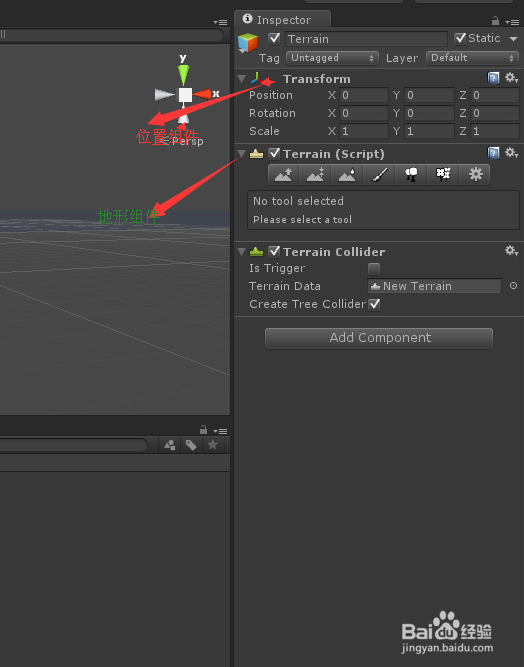Select the Smooth Height terrain tool
The height and width of the screenshot is (667, 524).
tap(347, 175)
